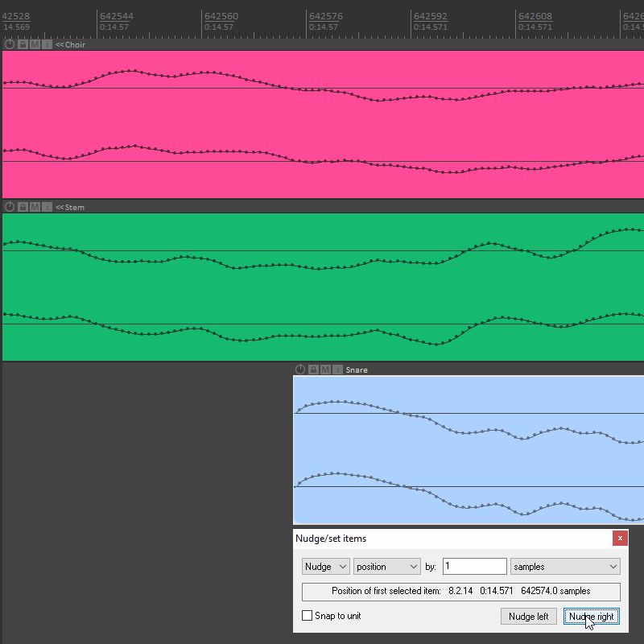Click ruler marker 642592

(431, 16)
